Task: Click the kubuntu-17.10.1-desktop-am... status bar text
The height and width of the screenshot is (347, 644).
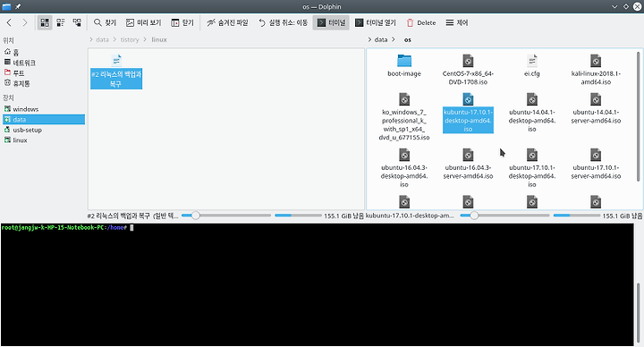Action: click(410, 216)
